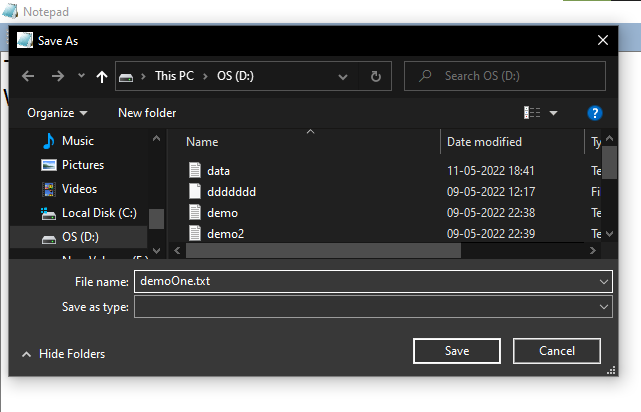
Task: Select the file named data
Action: pyautogui.click(x=218, y=171)
